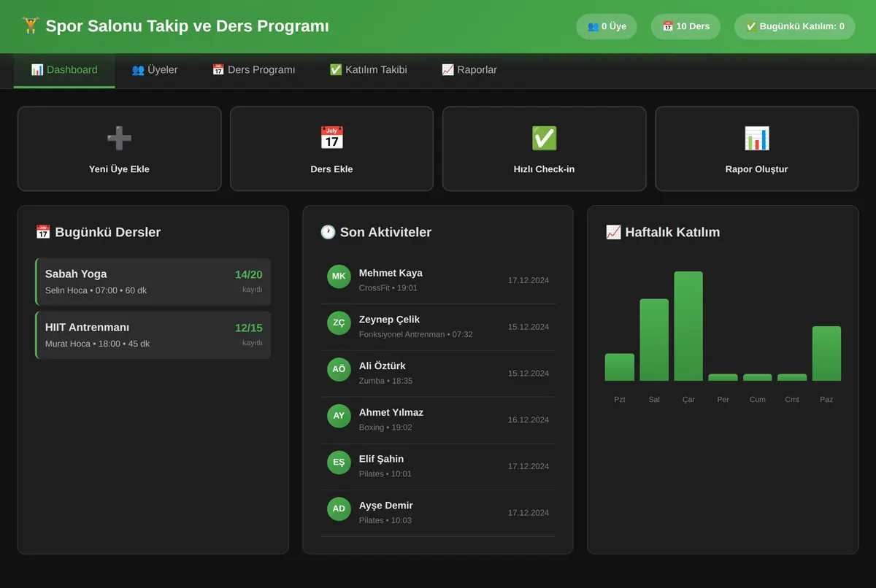Click the AÖ avatar for Ali Öztürk
The height and width of the screenshot is (588, 876).
point(339,369)
